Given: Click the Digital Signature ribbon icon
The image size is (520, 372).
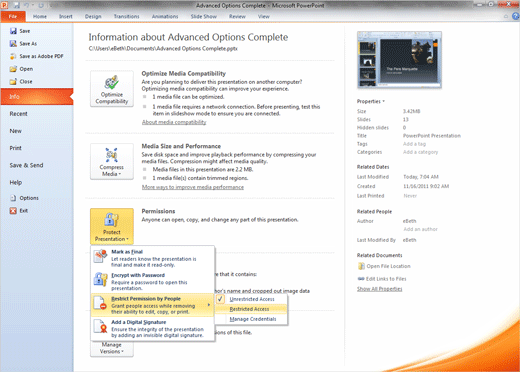Looking at the screenshot, I should 100,326.
